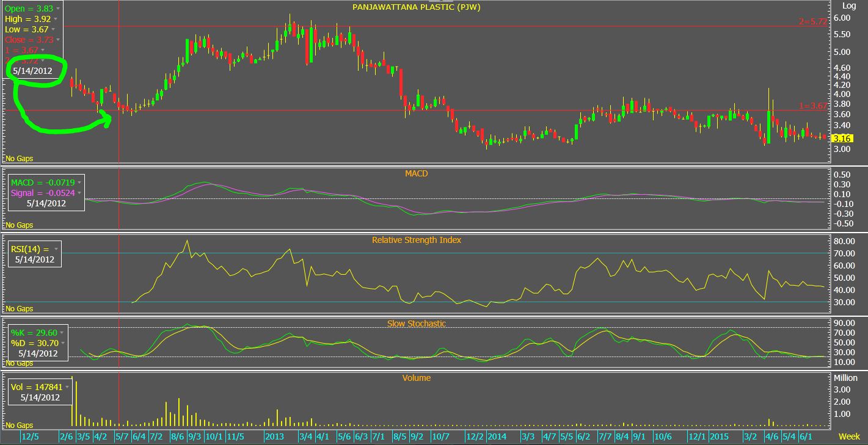The width and height of the screenshot is (868, 445).
Task: Expand the MACD = -0.0719 legend dropdown
Action: 79,183
